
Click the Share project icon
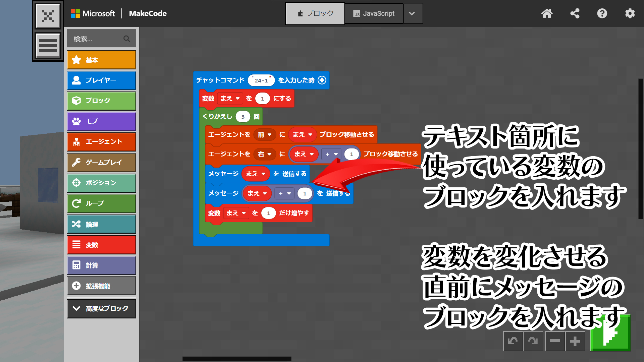[x=575, y=13]
